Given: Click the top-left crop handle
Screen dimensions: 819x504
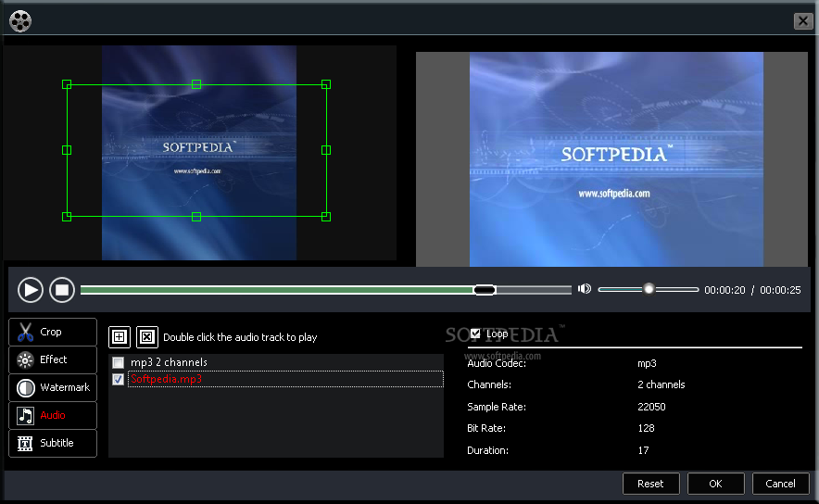Looking at the screenshot, I should (67, 84).
